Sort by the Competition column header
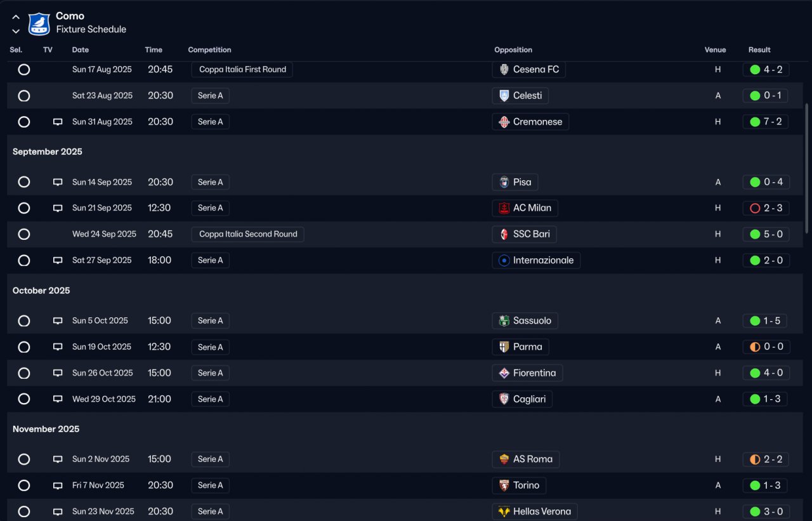 209,50
